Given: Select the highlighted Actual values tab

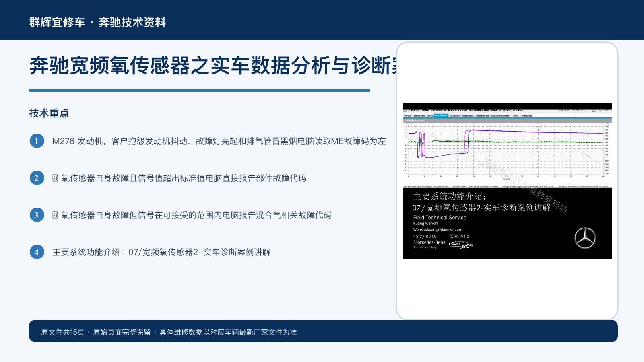Looking at the screenshot, I should tap(441, 116).
